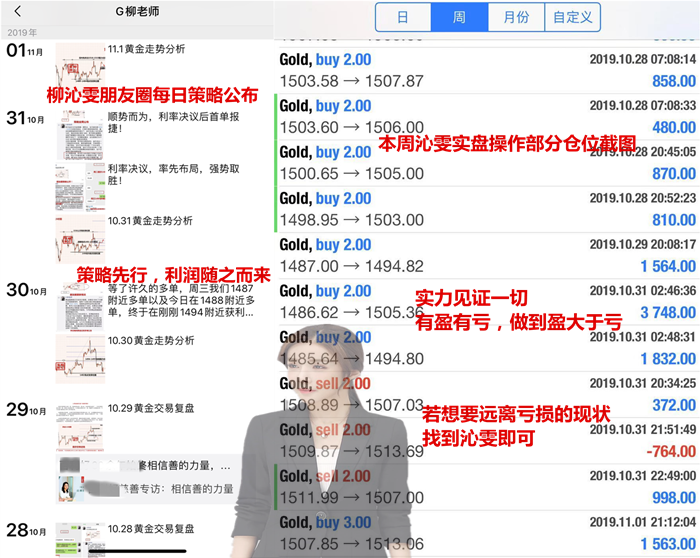Open thumbnail of 10.29黄金交易复盘
This screenshot has height=558, width=700.
[x=80, y=427]
